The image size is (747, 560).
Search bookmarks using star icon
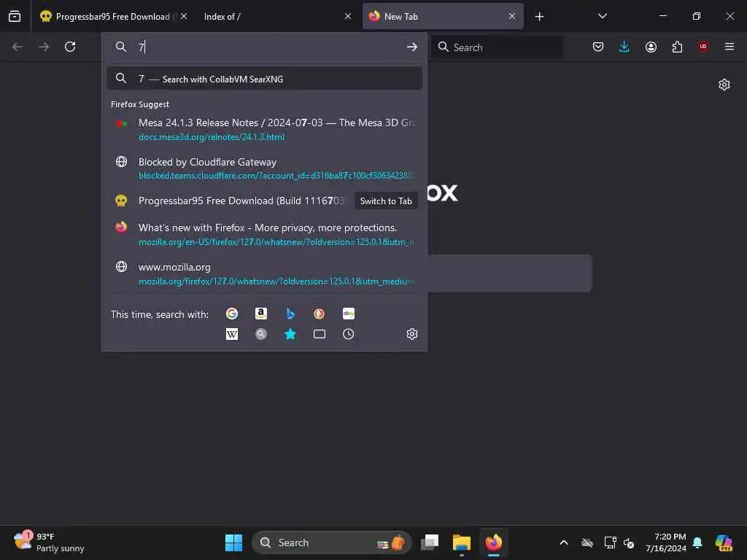(x=290, y=334)
